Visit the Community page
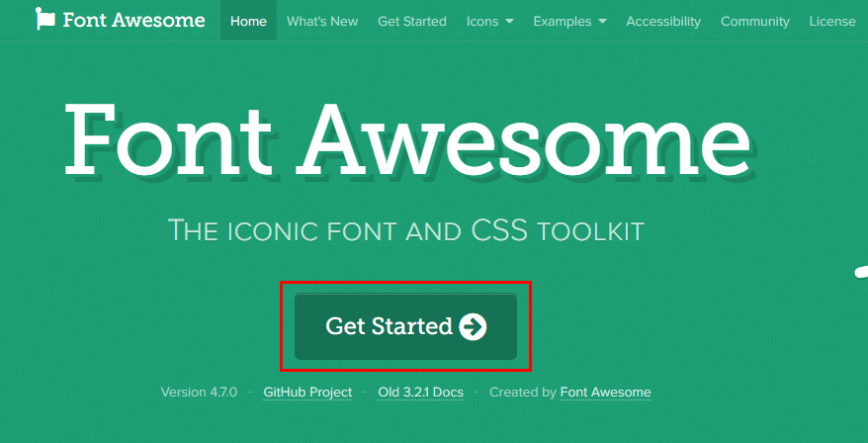 [x=755, y=22]
